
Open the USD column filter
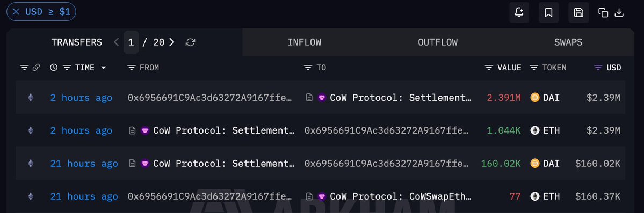click(x=598, y=67)
